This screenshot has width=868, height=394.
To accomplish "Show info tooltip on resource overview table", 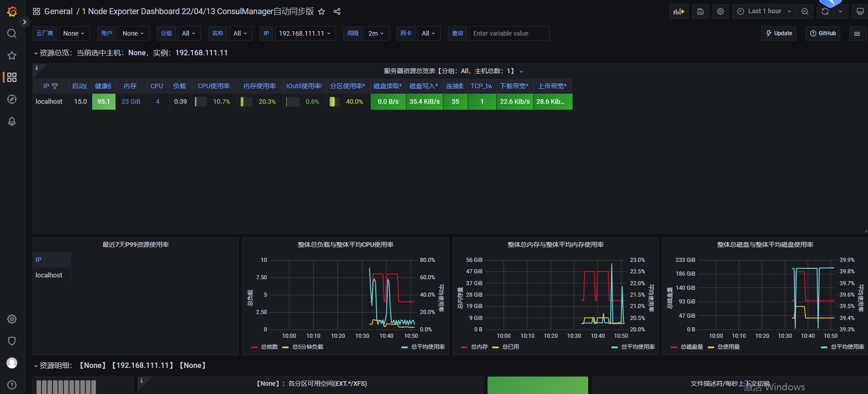I will 37,68.
